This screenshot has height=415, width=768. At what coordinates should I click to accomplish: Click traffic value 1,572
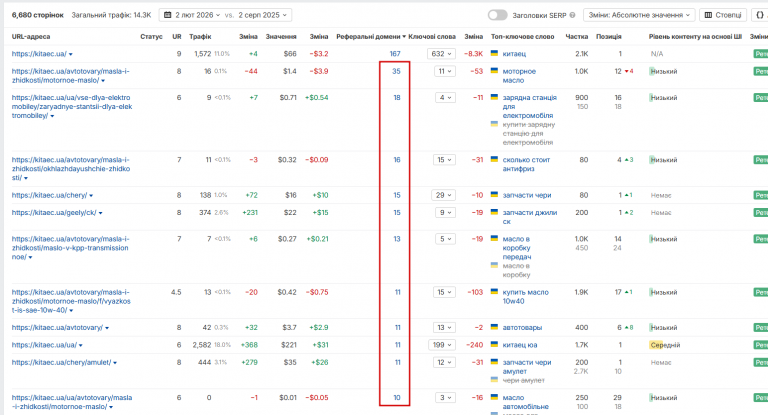click(202, 54)
